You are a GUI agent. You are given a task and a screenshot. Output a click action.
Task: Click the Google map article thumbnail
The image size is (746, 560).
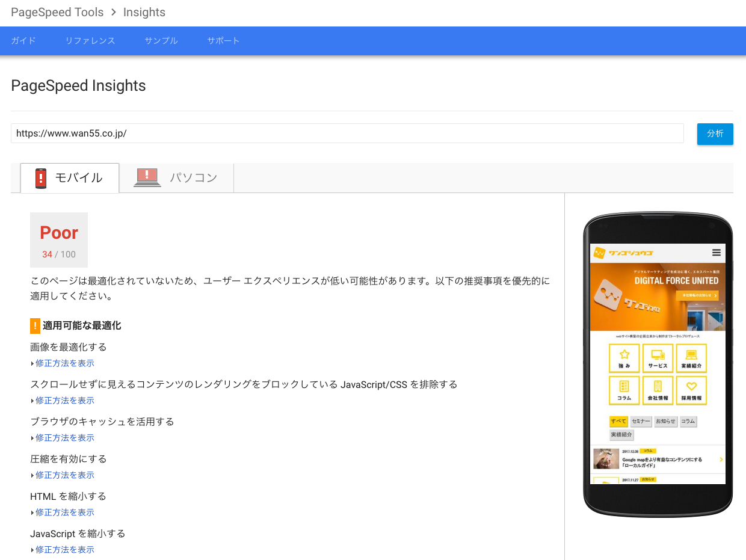606,459
